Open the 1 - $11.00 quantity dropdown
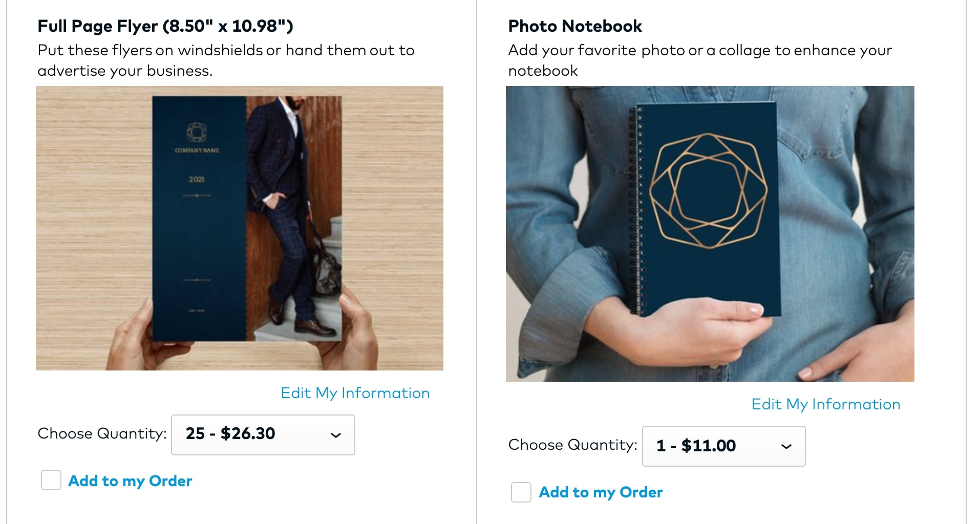 click(723, 446)
